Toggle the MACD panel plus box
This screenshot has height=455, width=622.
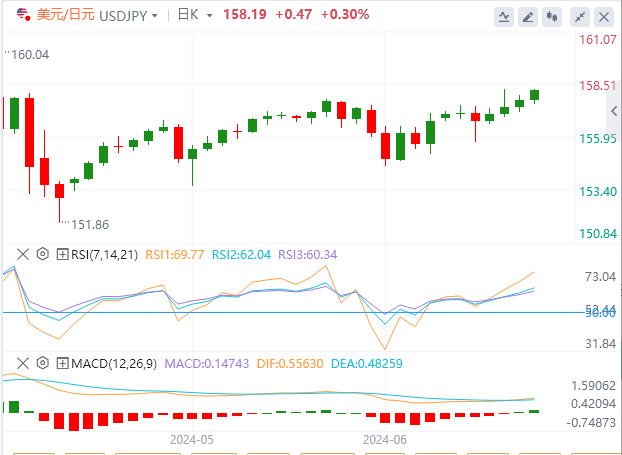62,363
